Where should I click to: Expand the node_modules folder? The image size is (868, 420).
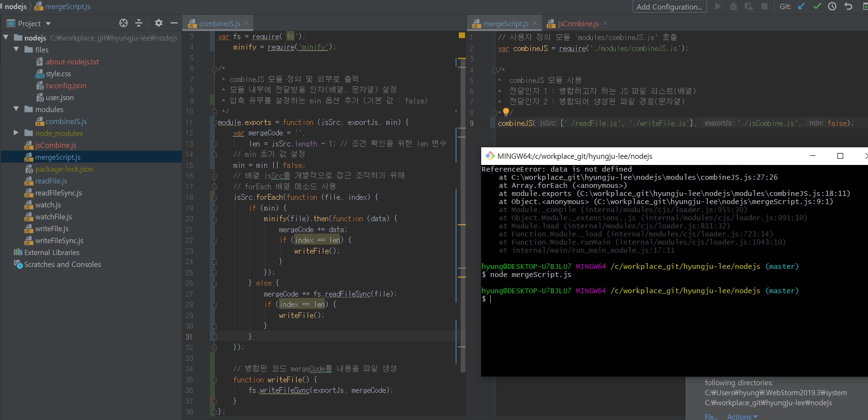16,133
